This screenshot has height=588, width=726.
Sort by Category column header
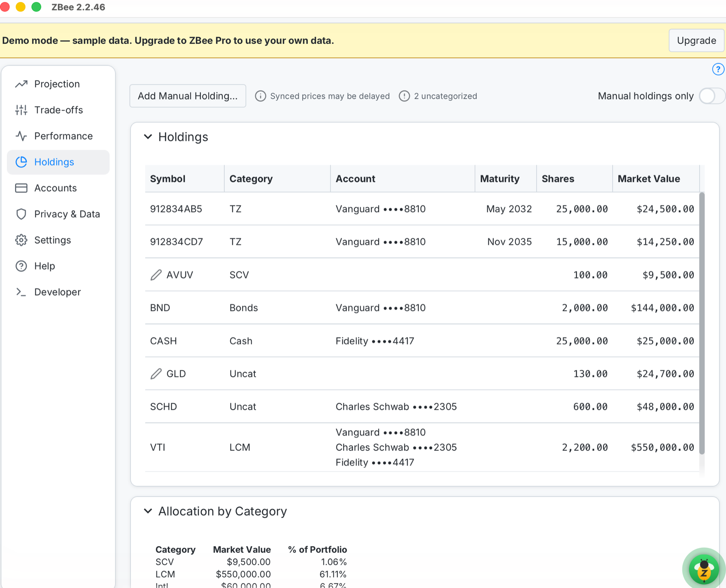click(x=277, y=179)
